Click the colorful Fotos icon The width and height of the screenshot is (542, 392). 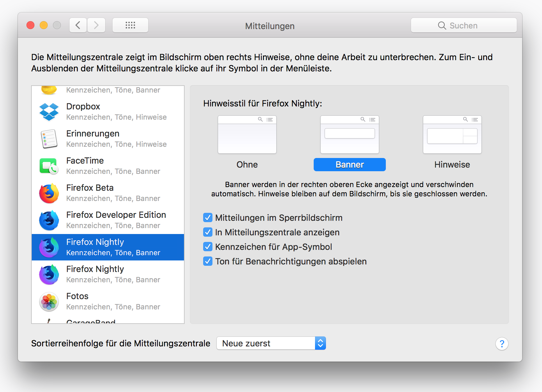click(49, 301)
